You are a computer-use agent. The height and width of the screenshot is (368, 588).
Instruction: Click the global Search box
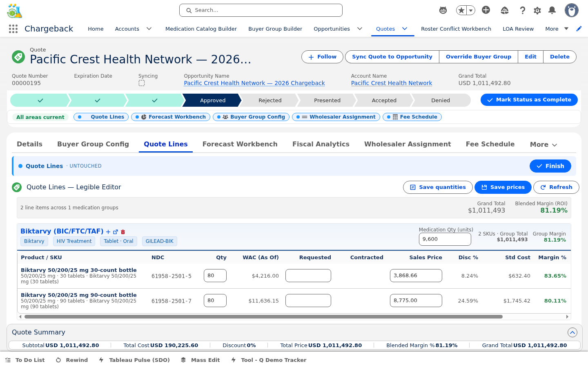click(261, 10)
